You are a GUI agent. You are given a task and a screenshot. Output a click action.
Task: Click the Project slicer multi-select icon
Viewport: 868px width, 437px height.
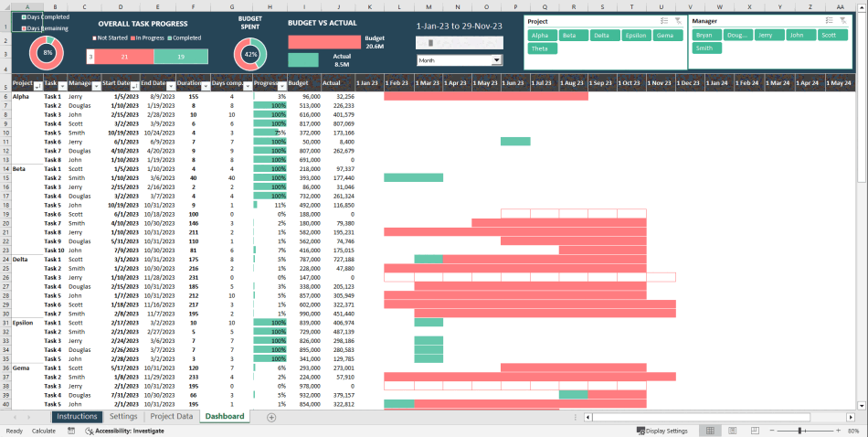click(x=663, y=20)
